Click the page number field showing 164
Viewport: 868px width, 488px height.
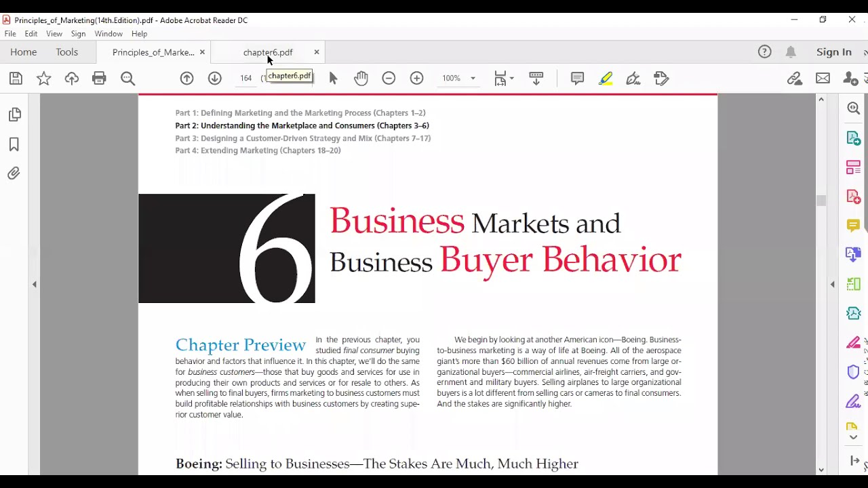pos(245,79)
